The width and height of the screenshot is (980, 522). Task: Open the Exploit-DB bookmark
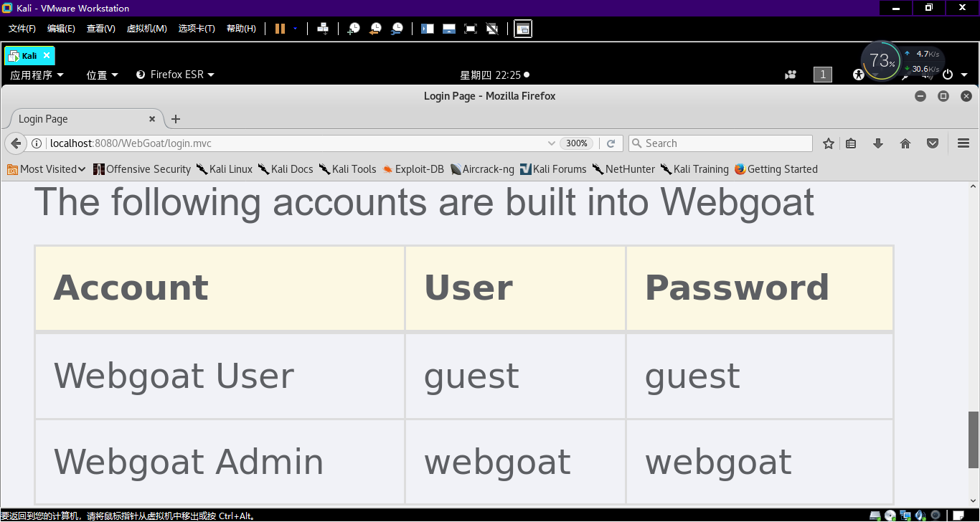coord(413,169)
